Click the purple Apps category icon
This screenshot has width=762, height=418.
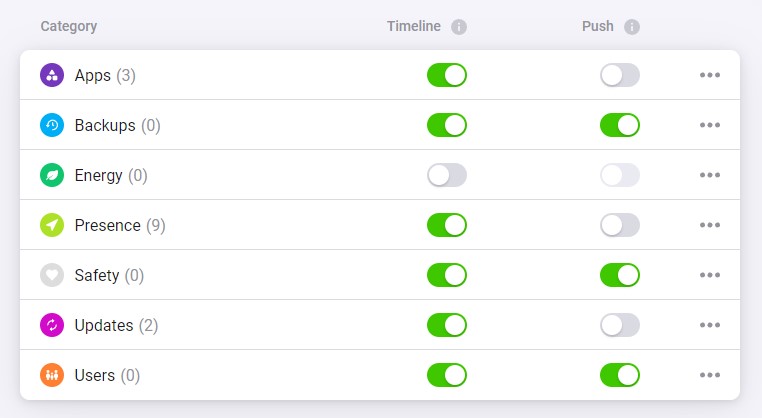(52, 75)
